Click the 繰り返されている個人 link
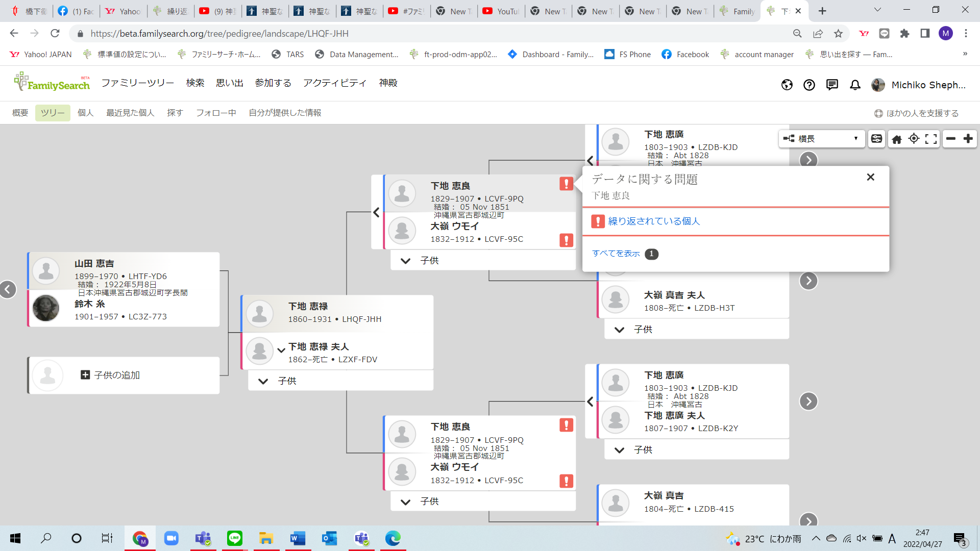The height and width of the screenshot is (551, 980). coord(653,221)
